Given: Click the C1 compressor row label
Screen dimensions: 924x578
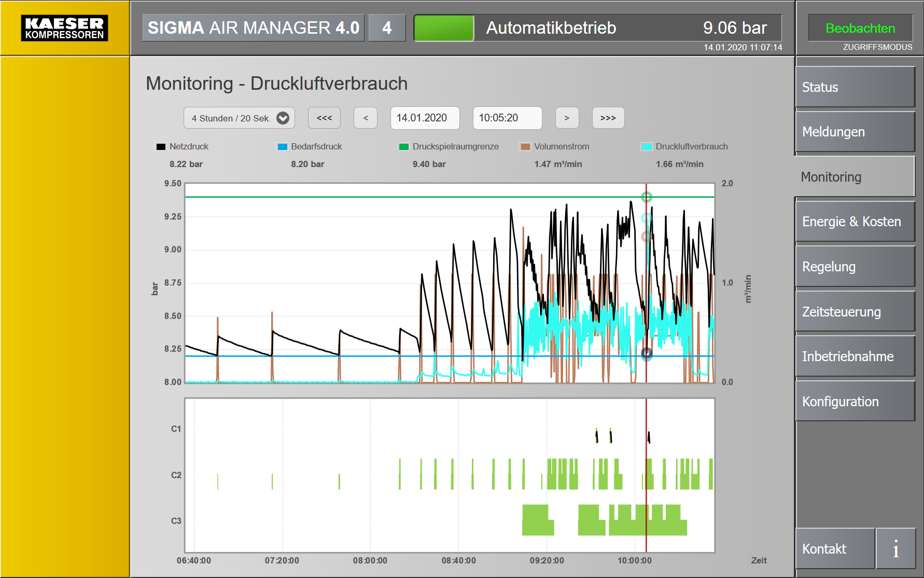Looking at the screenshot, I should point(176,429).
